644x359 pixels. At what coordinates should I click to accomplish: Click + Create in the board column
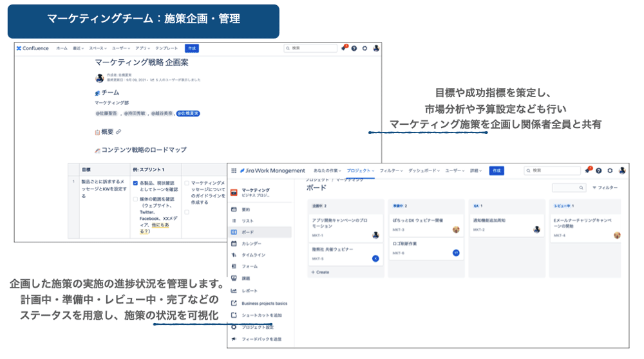click(320, 272)
